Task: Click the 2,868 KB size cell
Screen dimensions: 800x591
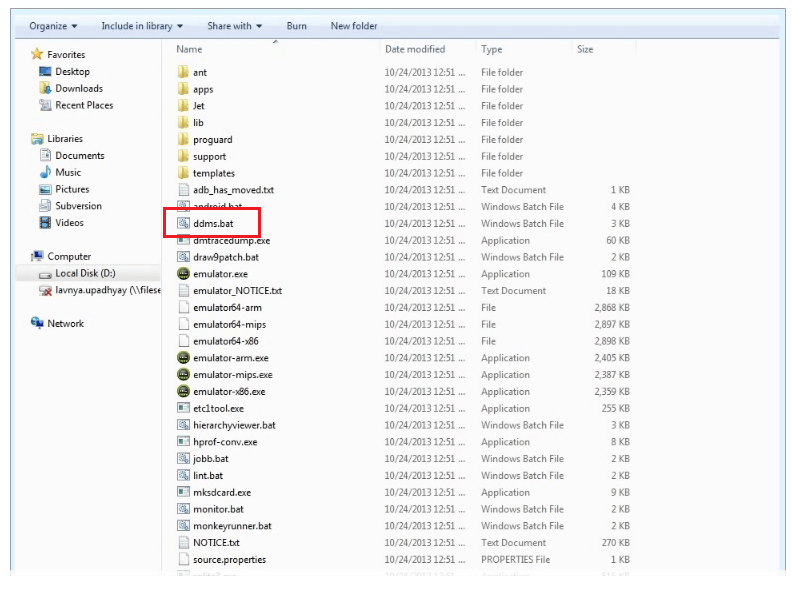Action: pyautogui.click(x=612, y=308)
